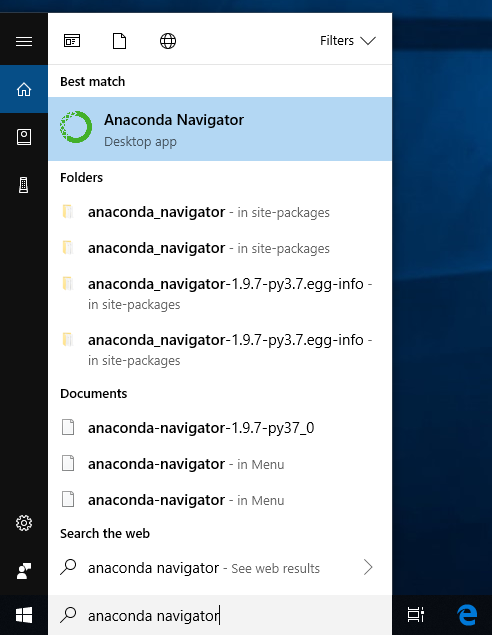This screenshot has height=635, width=492.
Task: Open document anaconda-navigator-1.9.7-py37_0
Action: [x=220, y=428]
